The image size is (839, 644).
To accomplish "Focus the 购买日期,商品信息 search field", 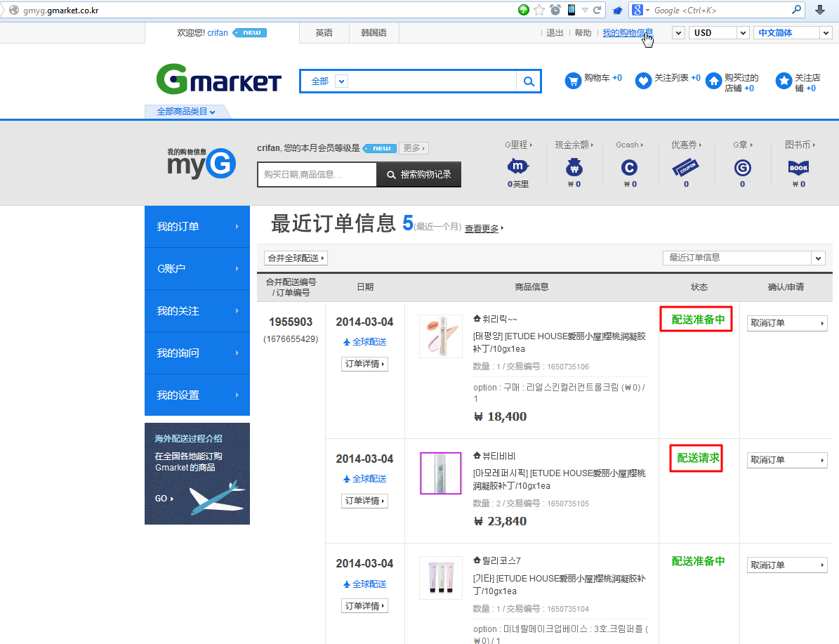I will (x=317, y=174).
